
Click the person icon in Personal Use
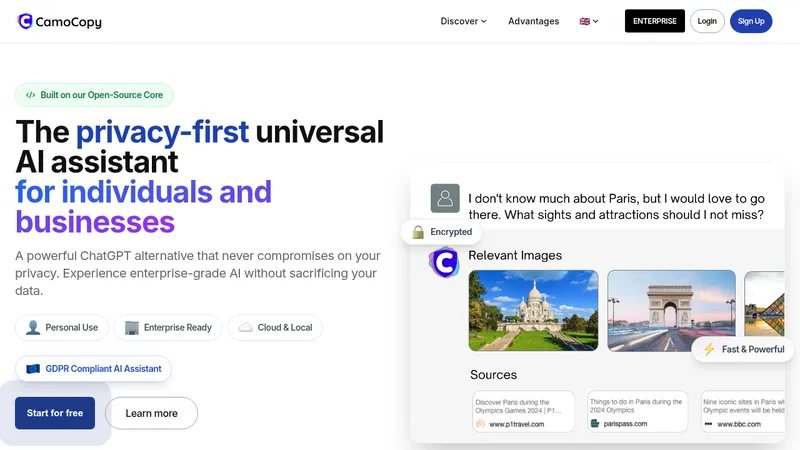click(33, 328)
